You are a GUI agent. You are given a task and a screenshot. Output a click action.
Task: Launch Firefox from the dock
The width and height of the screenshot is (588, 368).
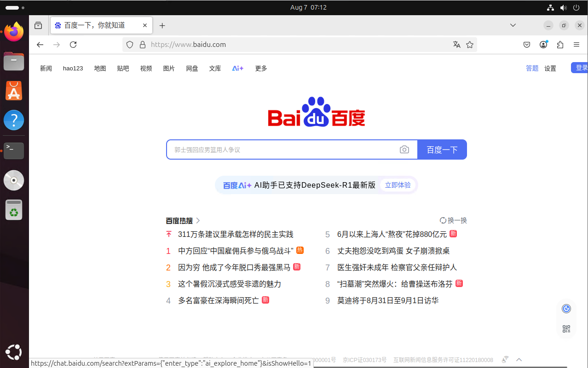(x=14, y=32)
